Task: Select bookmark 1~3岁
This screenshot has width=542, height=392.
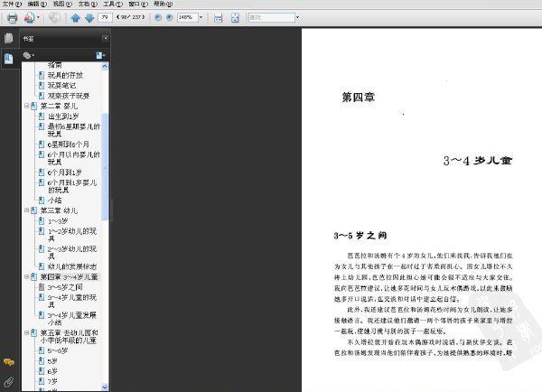Action: coord(58,221)
